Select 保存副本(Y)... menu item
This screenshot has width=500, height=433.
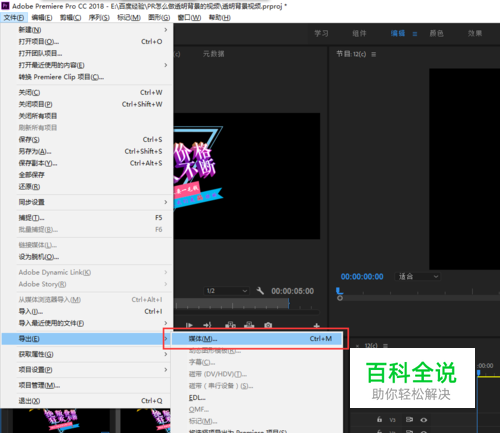[87, 163]
